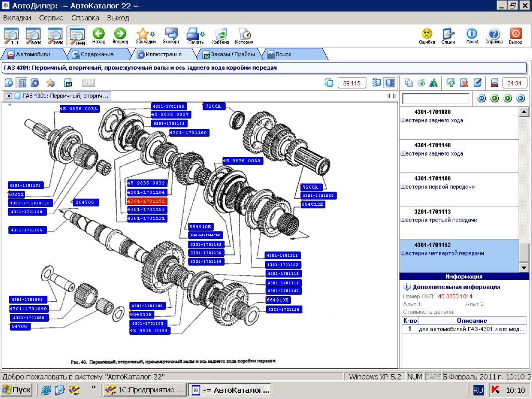This screenshot has width=532, height=399.
Task: Open the Корзина basket
Action: 221,36
